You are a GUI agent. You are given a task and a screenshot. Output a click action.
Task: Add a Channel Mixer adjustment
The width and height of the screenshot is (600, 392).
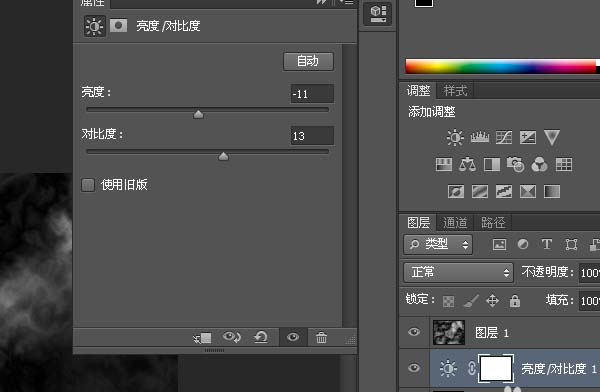(540, 165)
